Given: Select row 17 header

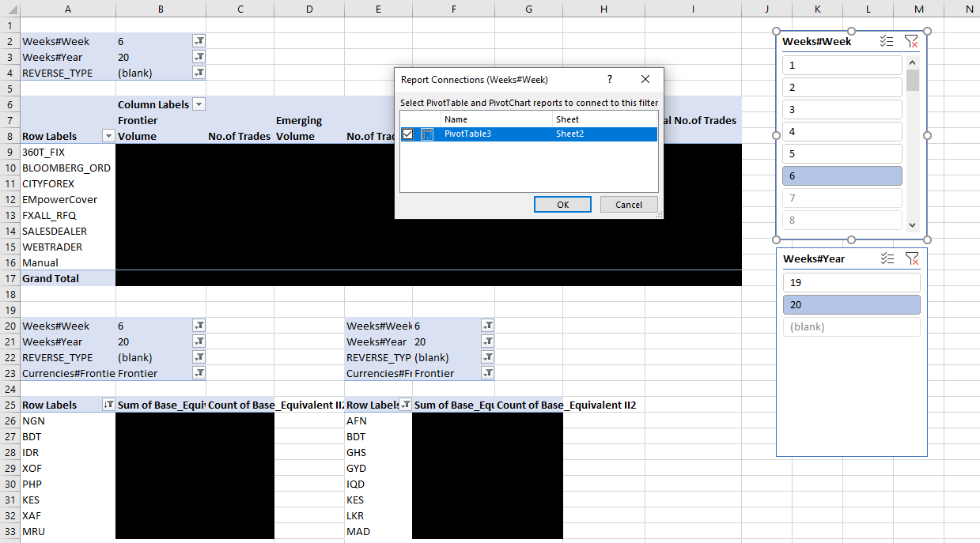Looking at the screenshot, I should [x=9, y=278].
